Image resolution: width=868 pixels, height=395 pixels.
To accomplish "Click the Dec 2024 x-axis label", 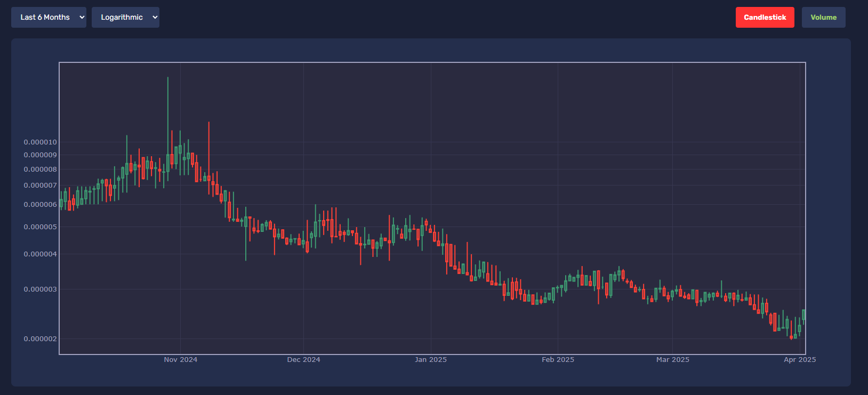I will click(x=304, y=360).
